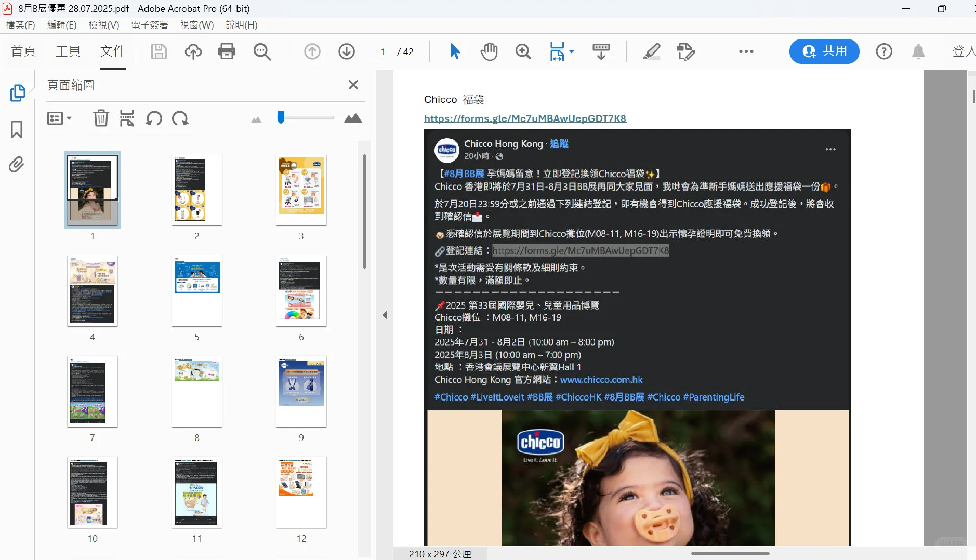Select the Highlighter tool
This screenshot has width=976, height=560.
pyautogui.click(x=652, y=51)
